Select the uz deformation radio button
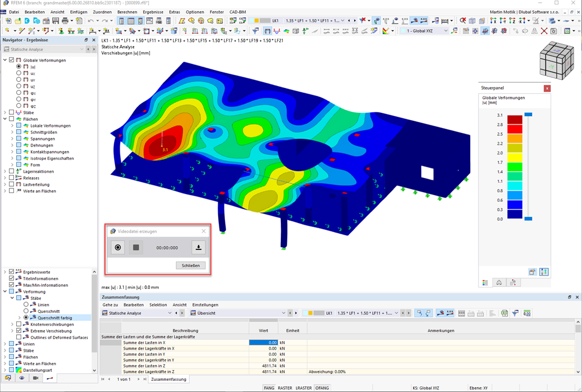Image resolution: width=582 pixels, height=392 pixels. pos(18,86)
